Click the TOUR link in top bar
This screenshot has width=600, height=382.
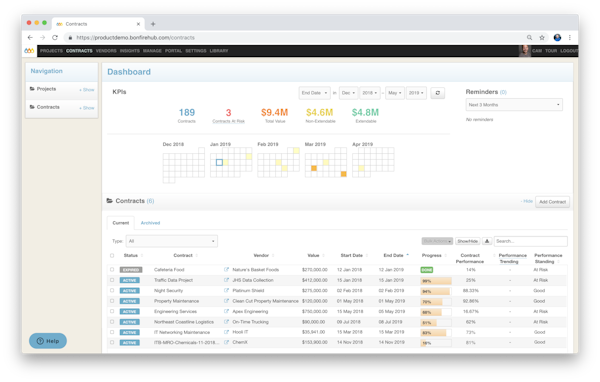(551, 51)
